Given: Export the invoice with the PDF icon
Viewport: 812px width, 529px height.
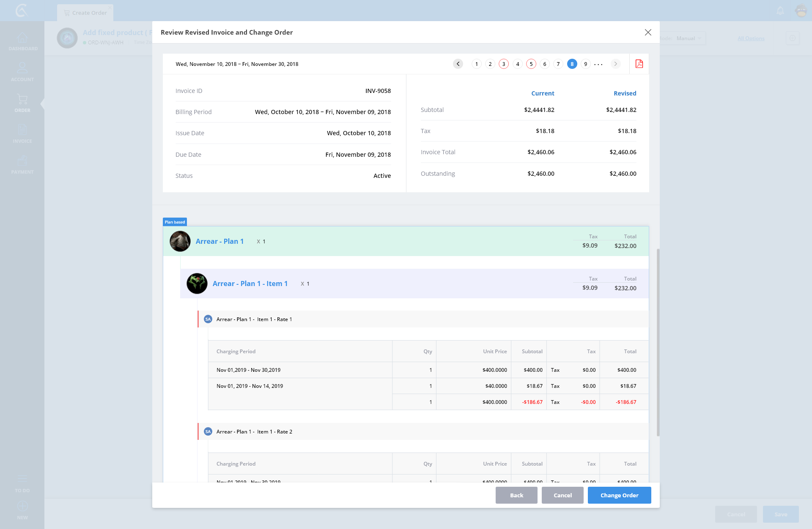Looking at the screenshot, I should 639,64.
